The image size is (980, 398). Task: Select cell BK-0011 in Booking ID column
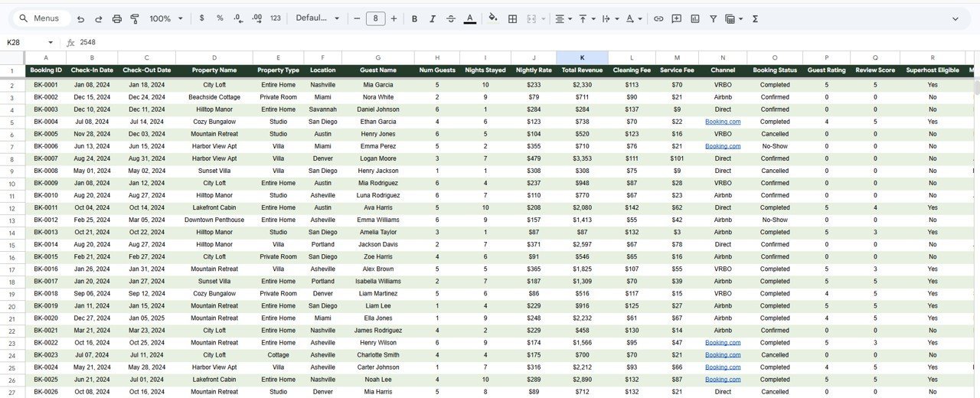pyautogui.click(x=46, y=207)
